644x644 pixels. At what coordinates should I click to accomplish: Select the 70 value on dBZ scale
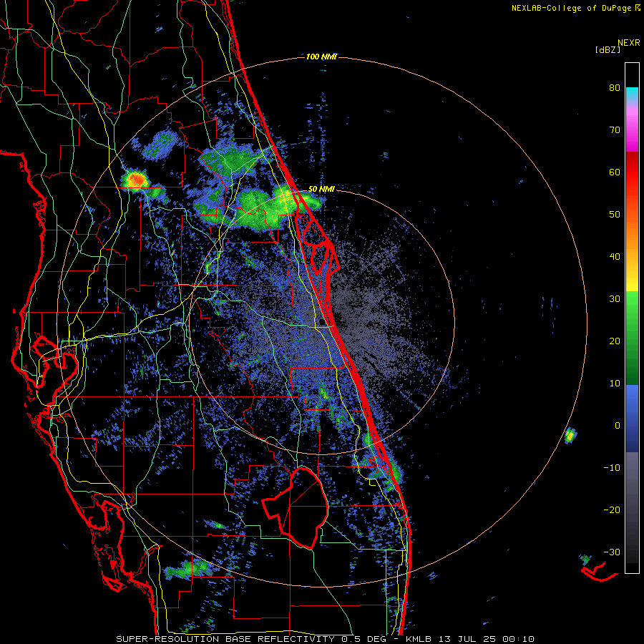[x=615, y=130]
